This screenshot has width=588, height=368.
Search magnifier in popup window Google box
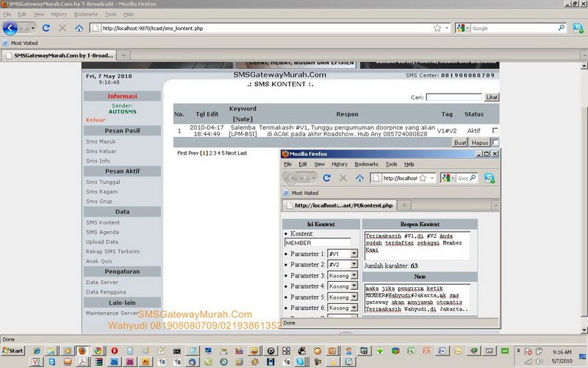tap(473, 177)
